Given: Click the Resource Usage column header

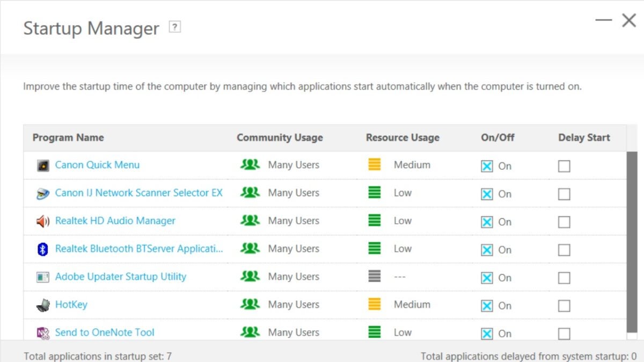Looking at the screenshot, I should 402,137.
